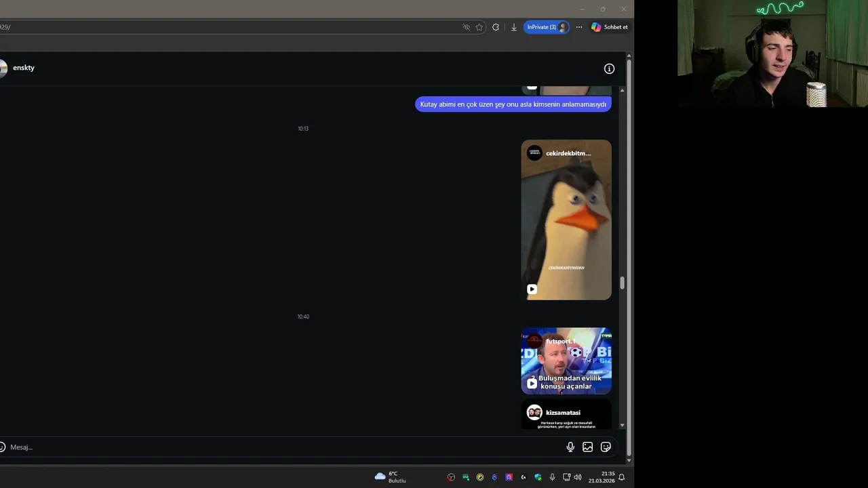Click the Logitech G tray icon

click(x=524, y=477)
